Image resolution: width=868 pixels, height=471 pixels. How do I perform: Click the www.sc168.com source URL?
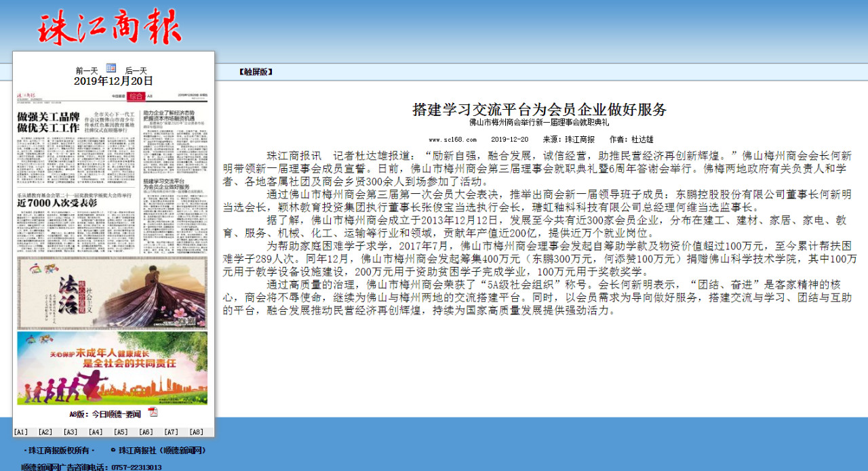coord(453,140)
